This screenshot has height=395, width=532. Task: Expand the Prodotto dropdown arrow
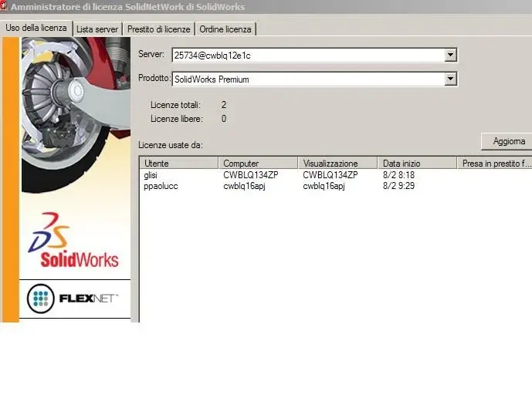[x=450, y=79]
